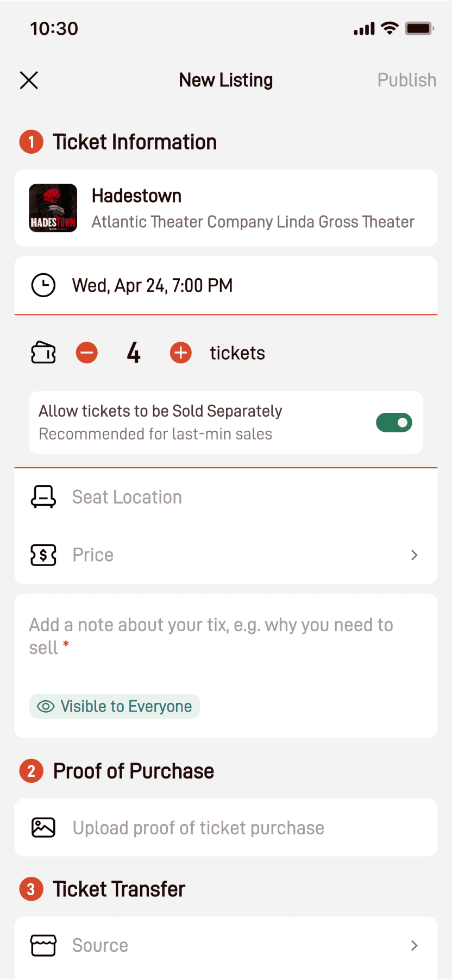
Task: Tap the image upload icon
Action: (43, 828)
